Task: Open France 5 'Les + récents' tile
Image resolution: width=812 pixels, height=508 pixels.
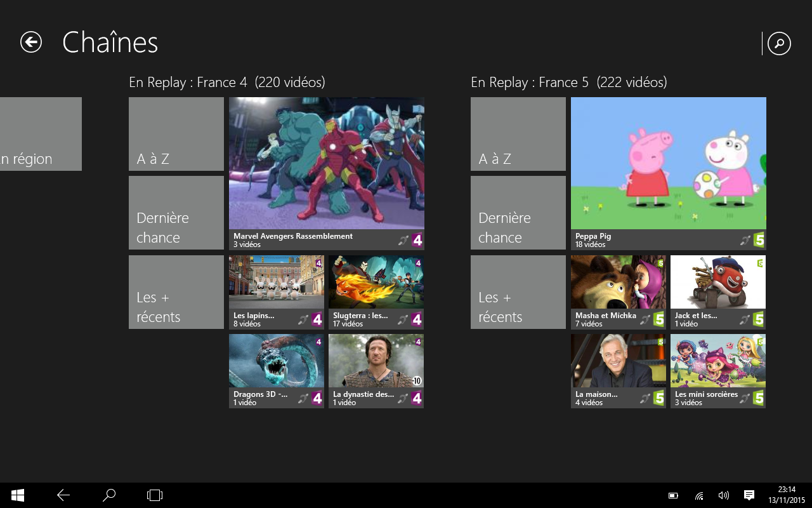Action: click(x=518, y=292)
